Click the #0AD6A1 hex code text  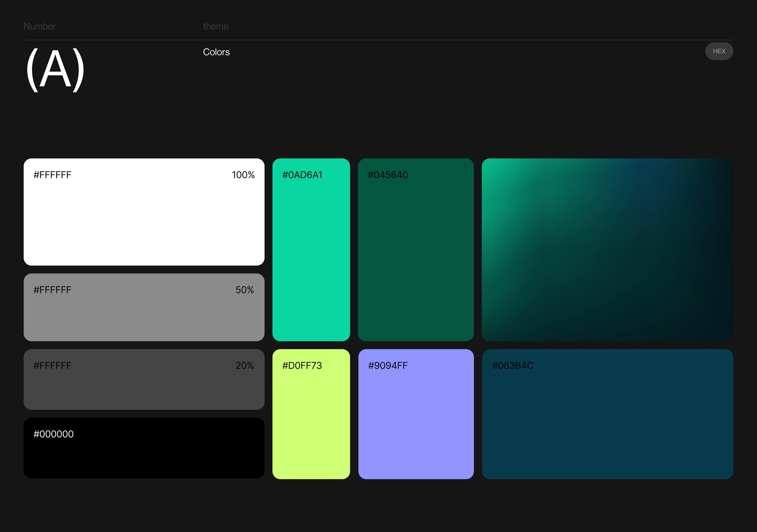pos(302,175)
